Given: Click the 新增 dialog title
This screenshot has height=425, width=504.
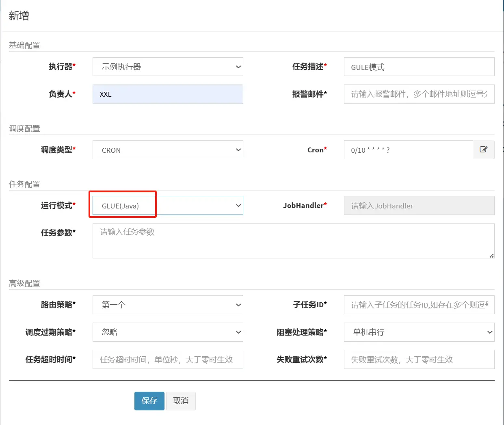Looking at the screenshot, I should point(19,16).
